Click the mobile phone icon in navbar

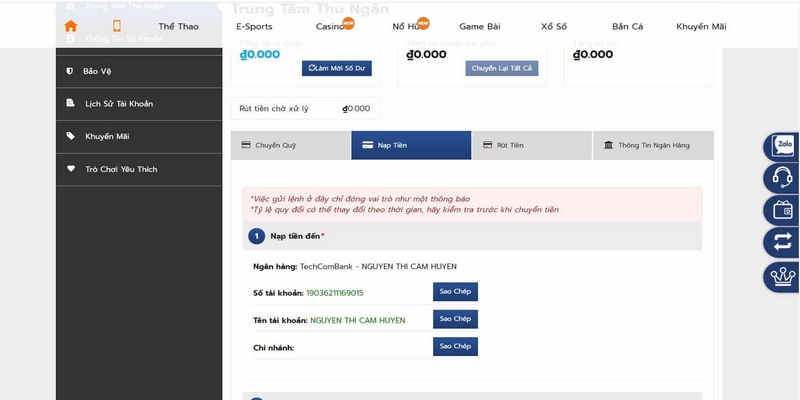pos(116,26)
